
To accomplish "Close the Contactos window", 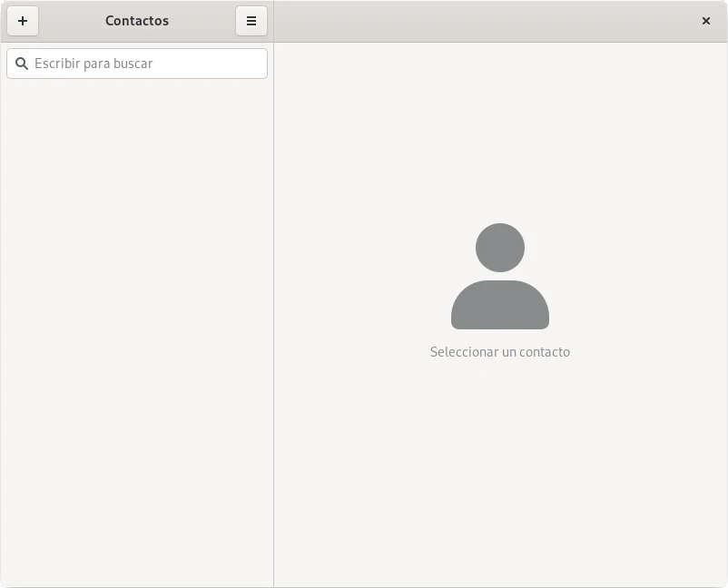I will (x=705, y=21).
